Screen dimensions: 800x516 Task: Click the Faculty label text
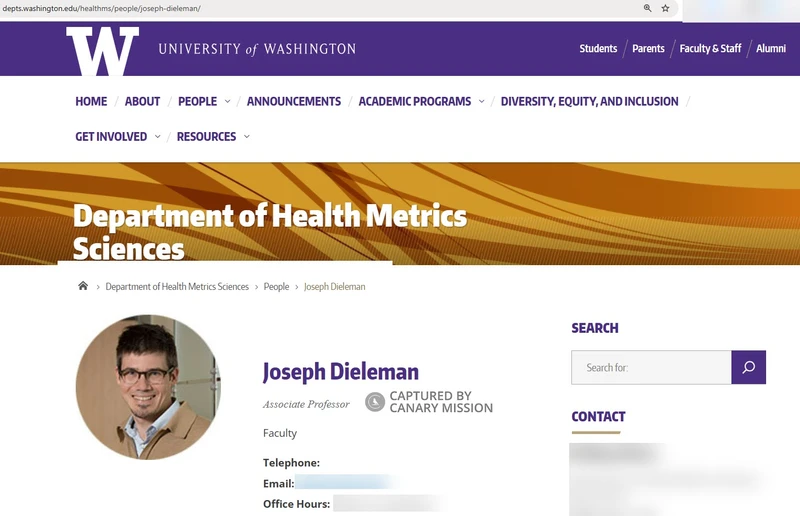[280, 433]
